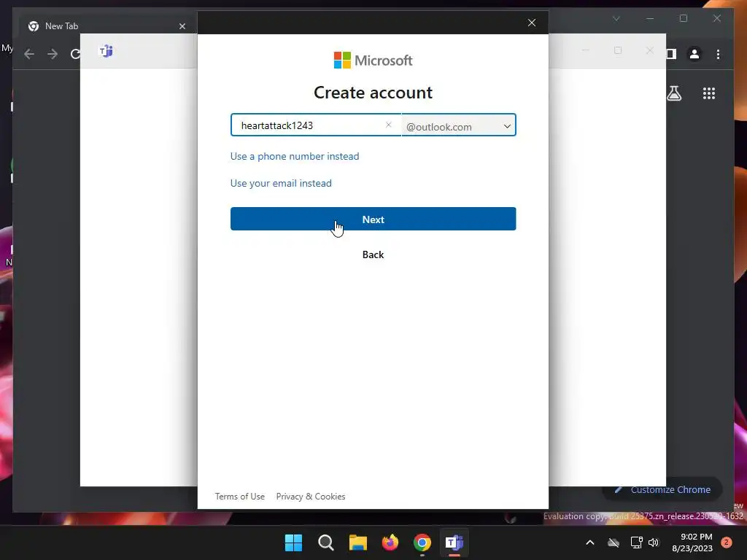Open Chrome tab search chevron
The width and height of the screenshot is (747, 560).
point(616,18)
